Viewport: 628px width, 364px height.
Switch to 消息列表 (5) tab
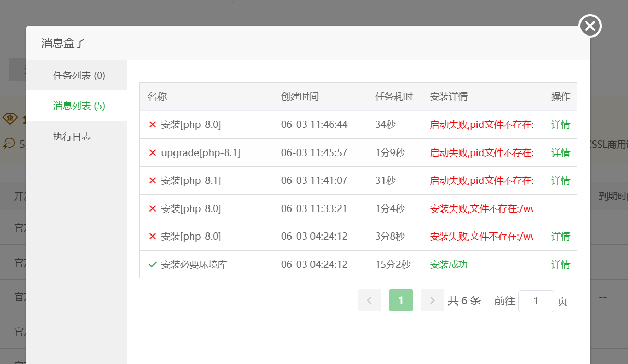(77, 106)
